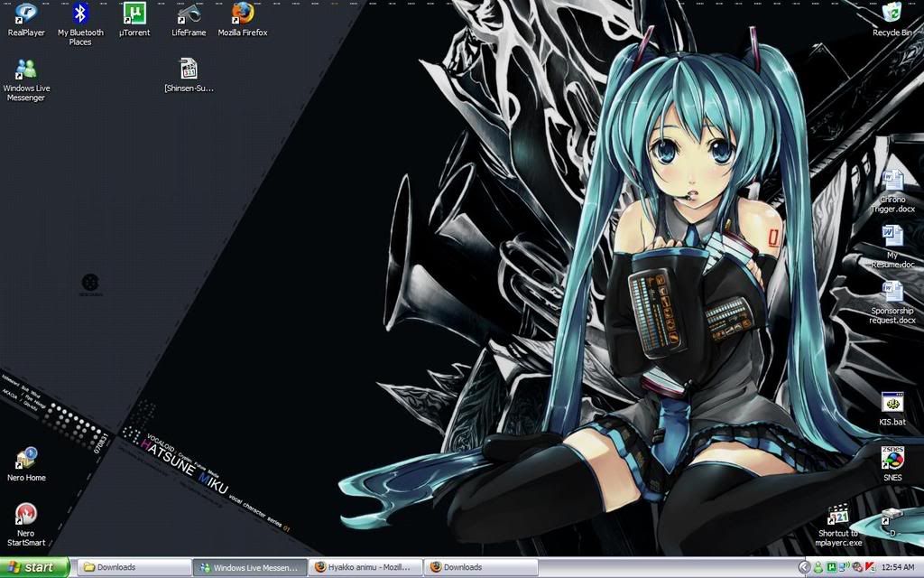Launch µTorrent from the desktop
This screenshot has width=924, height=578.
[134, 16]
